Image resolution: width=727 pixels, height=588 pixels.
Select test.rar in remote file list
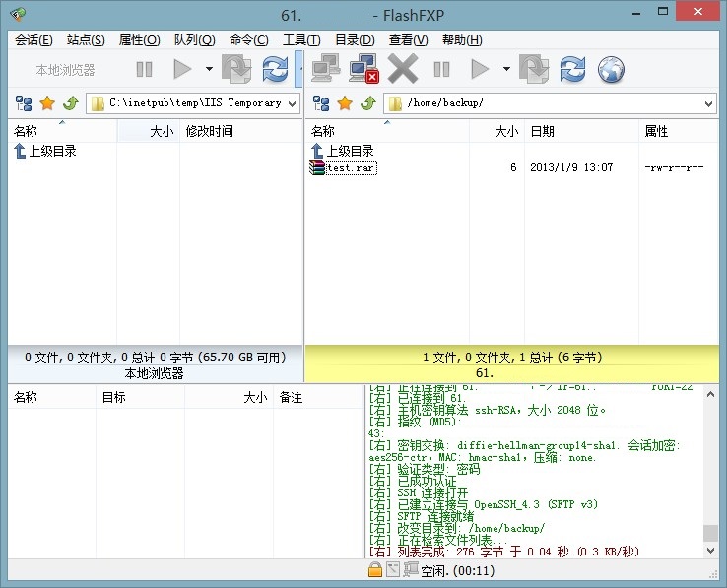coord(351,167)
